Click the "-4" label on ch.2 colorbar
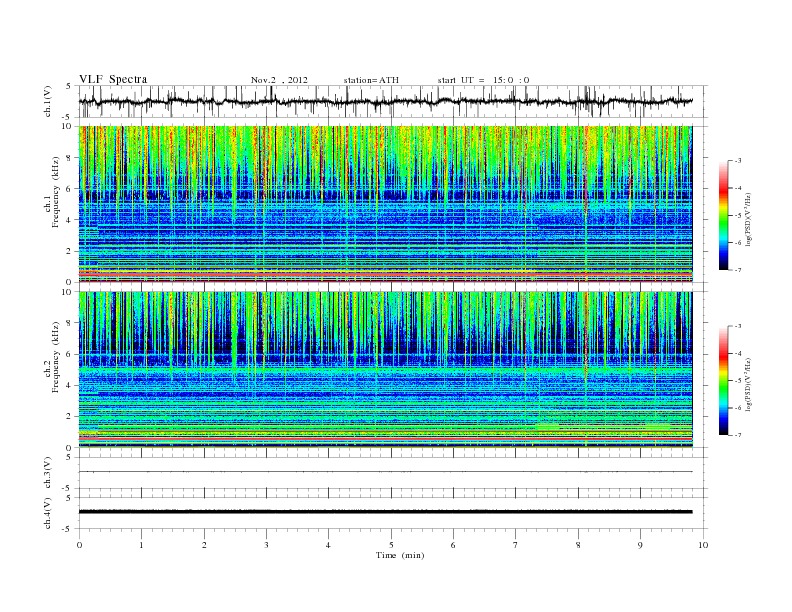792x612 pixels. (x=738, y=353)
